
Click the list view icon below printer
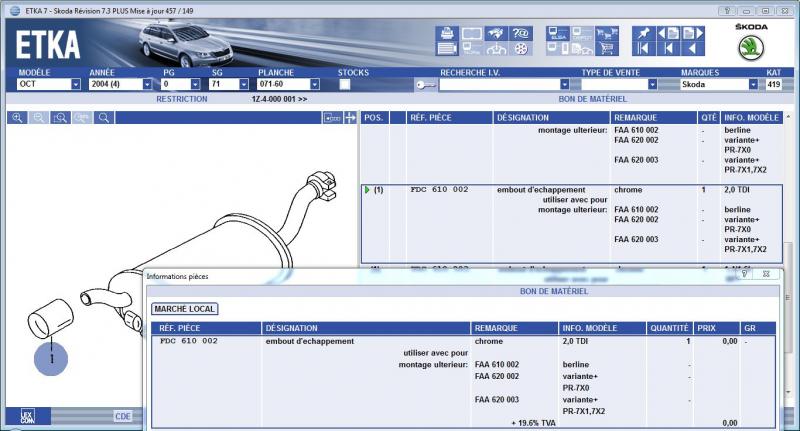coord(447,48)
